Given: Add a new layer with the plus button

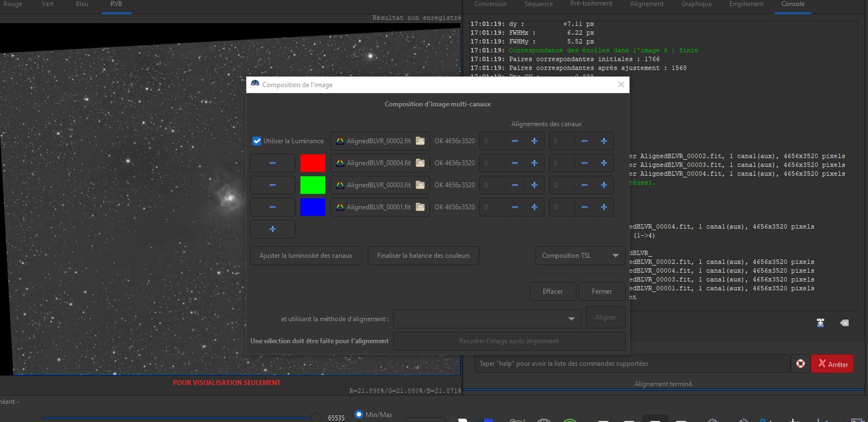Looking at the screenshot, I should point(273,229).
